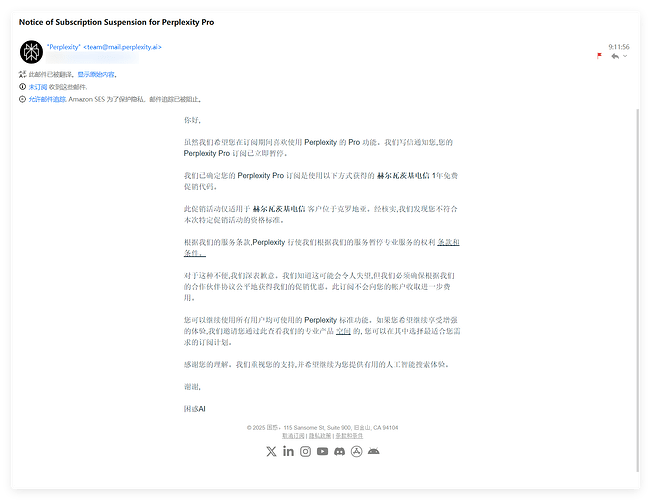Viewport: 651px width, 500px height.
Task: Click the 未订阅 link
Action: pos(38,87)
